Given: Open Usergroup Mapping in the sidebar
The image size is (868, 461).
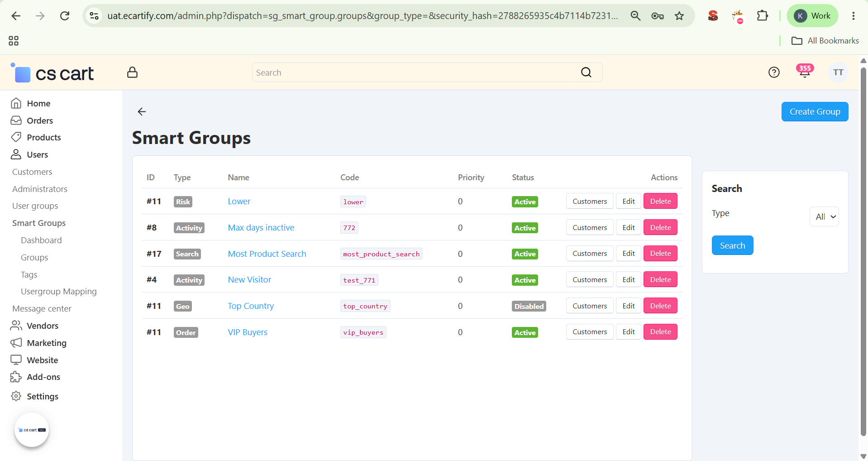Looking at the screenshot, I should 59,291.
